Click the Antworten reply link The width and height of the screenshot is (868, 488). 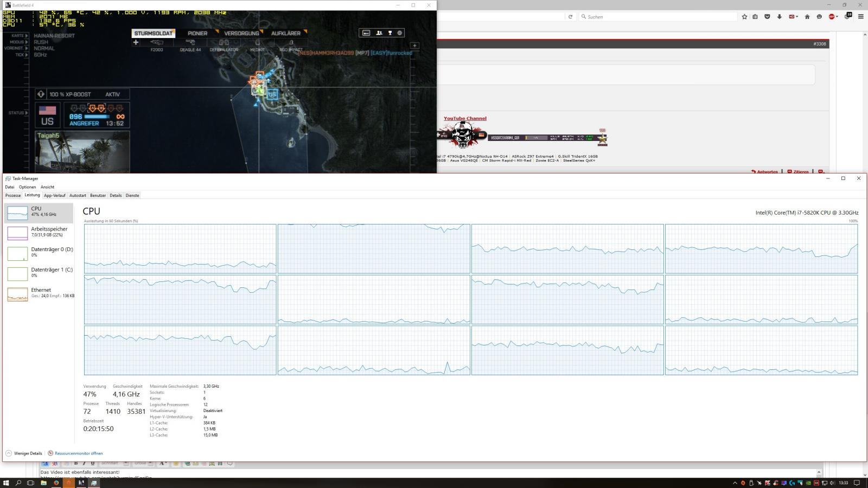pos(765,171)
